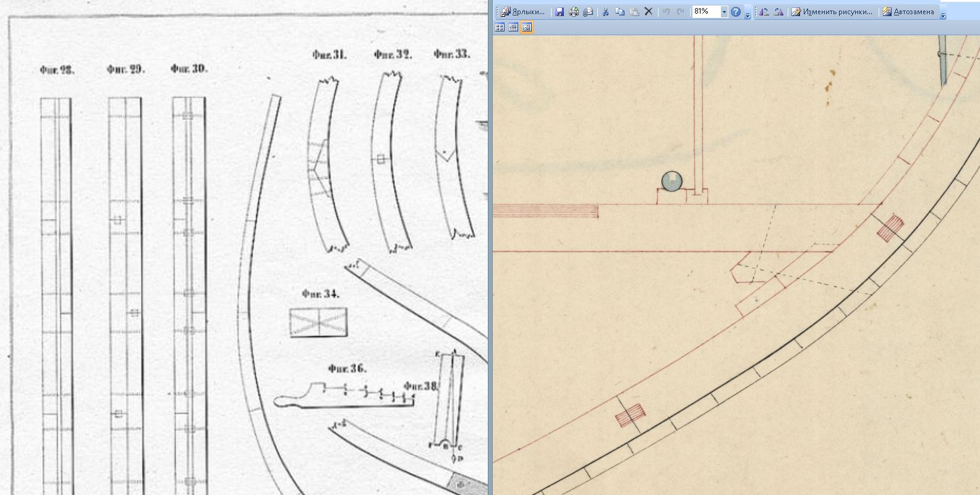Click the Фиг. 30 label in scan
This screenshot has width=980, height=495.
(189, 69)
